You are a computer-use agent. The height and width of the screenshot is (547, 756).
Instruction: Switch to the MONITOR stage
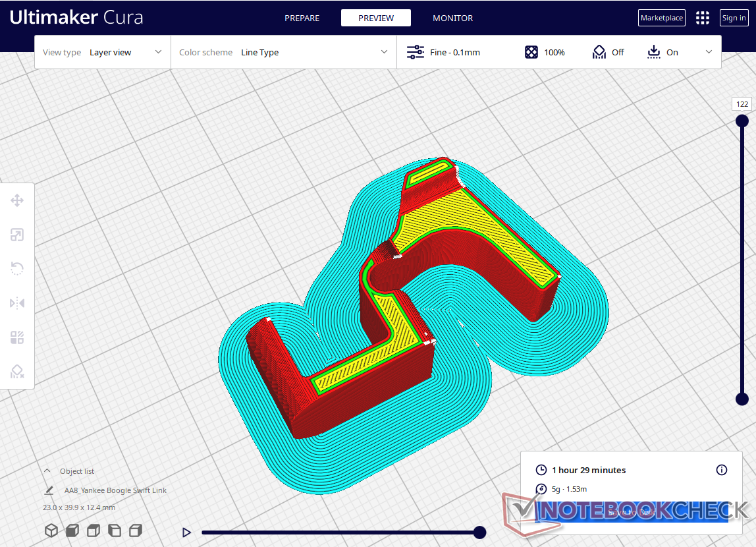pos(452,18)
